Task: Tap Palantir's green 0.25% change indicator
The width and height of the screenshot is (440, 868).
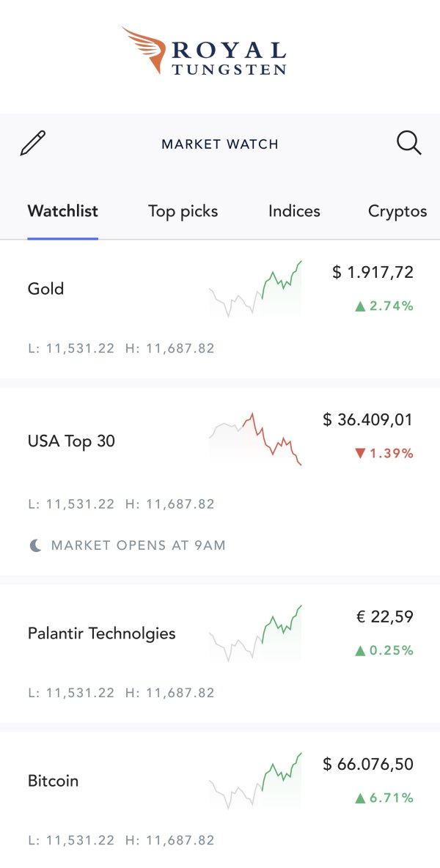Action: [x=384, y=650]
